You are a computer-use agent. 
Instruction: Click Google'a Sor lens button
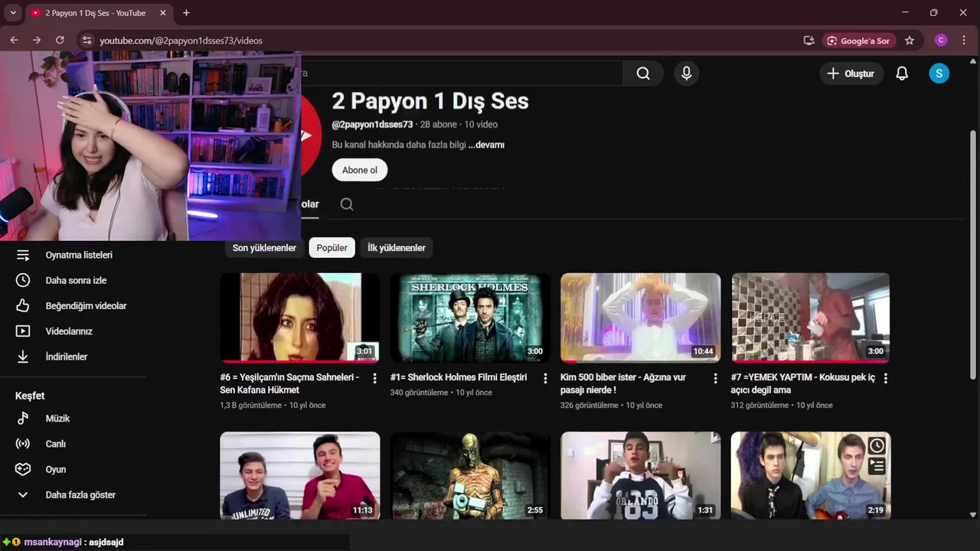coord(857,41)
